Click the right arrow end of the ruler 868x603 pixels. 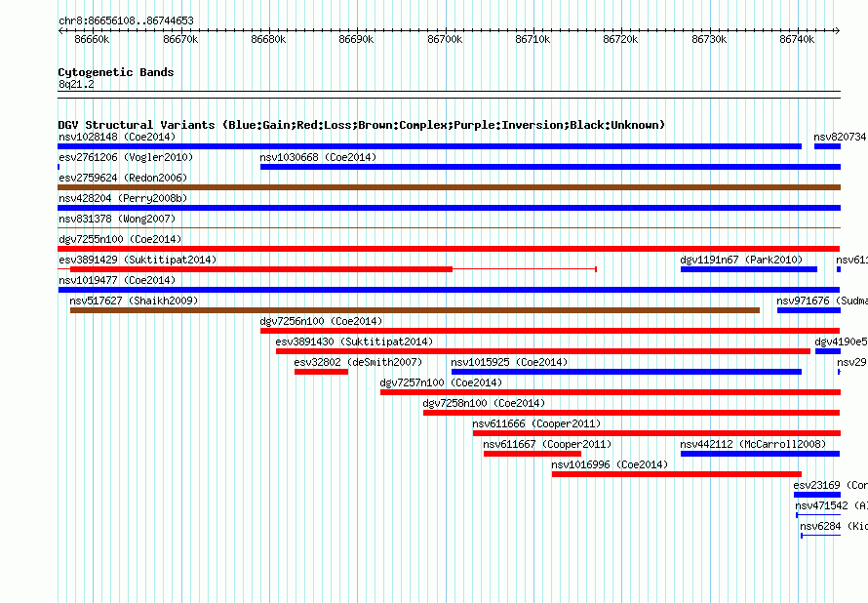point(838,31)
